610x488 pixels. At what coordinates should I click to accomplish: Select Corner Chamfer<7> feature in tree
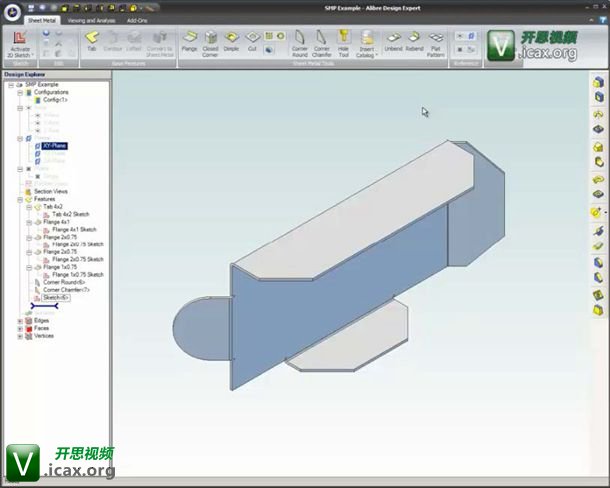66,290
